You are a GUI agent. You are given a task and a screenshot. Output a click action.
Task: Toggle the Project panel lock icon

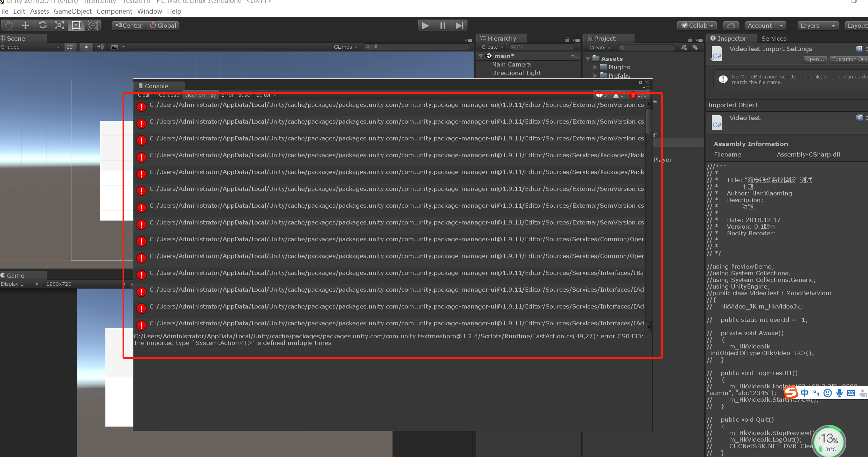tap(690, 40)
